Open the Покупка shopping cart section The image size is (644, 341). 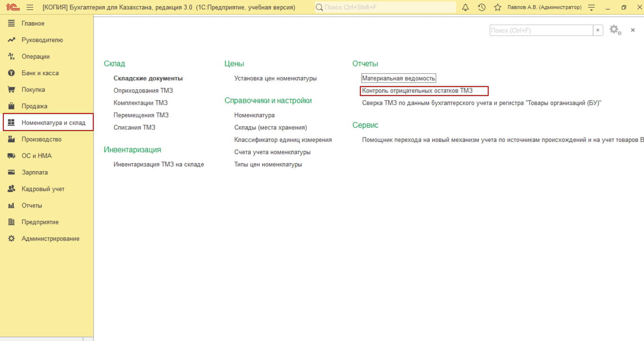tap(33, 90)
